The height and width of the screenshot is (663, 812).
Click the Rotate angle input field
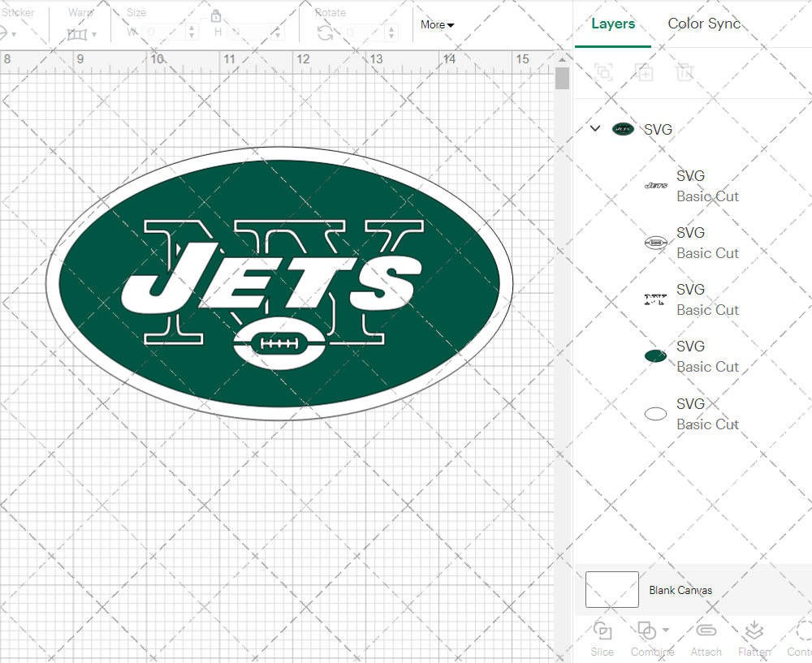pos(363,32)
